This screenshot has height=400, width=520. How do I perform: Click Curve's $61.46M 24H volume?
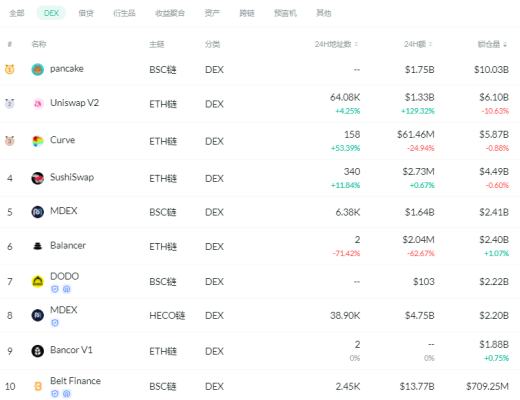(416, 134)
